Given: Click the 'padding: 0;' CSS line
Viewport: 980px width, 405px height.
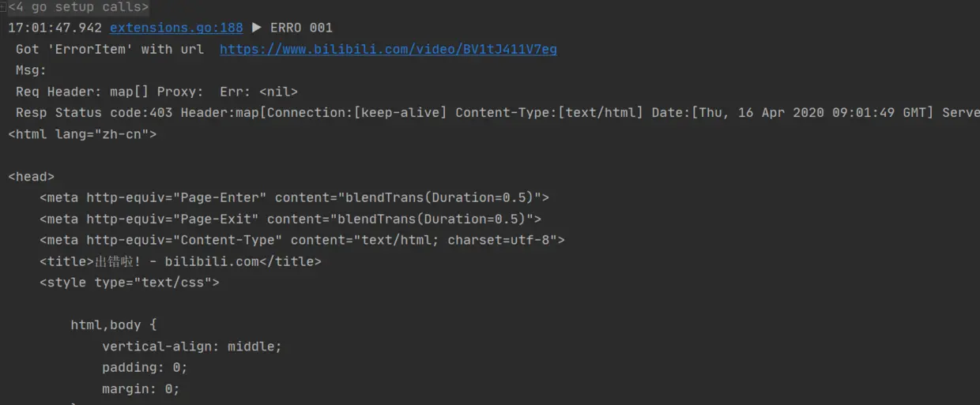Looking at the screenshot, I should pos(145,367).
